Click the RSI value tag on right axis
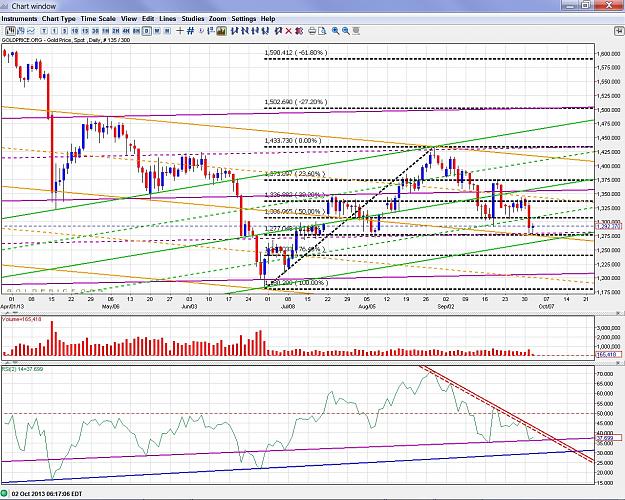 click(x=608, y=438)
